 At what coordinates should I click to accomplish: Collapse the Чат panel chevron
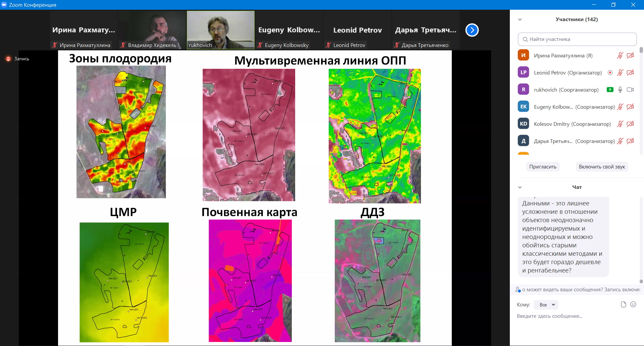click(520, 187)
